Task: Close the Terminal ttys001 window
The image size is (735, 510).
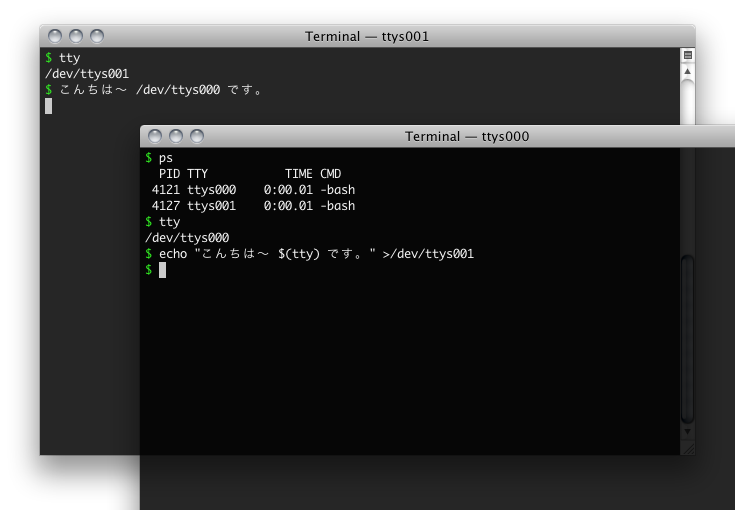Action: click(55, 36)
